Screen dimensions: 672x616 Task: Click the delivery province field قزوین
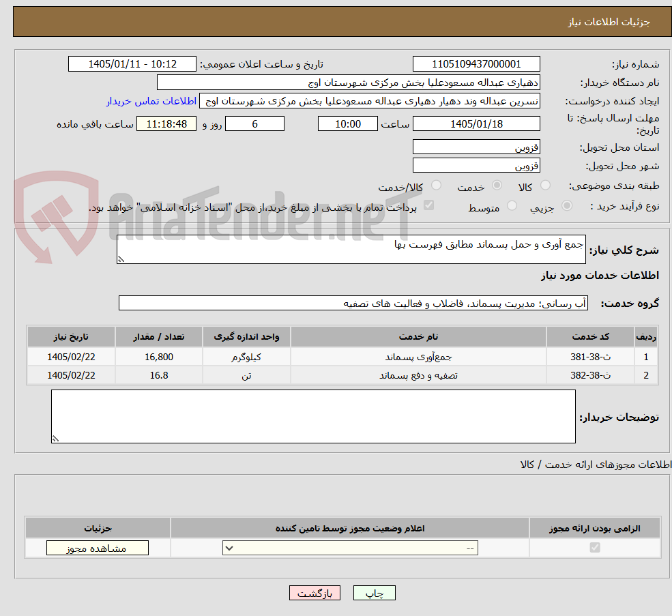coord(476,147)
